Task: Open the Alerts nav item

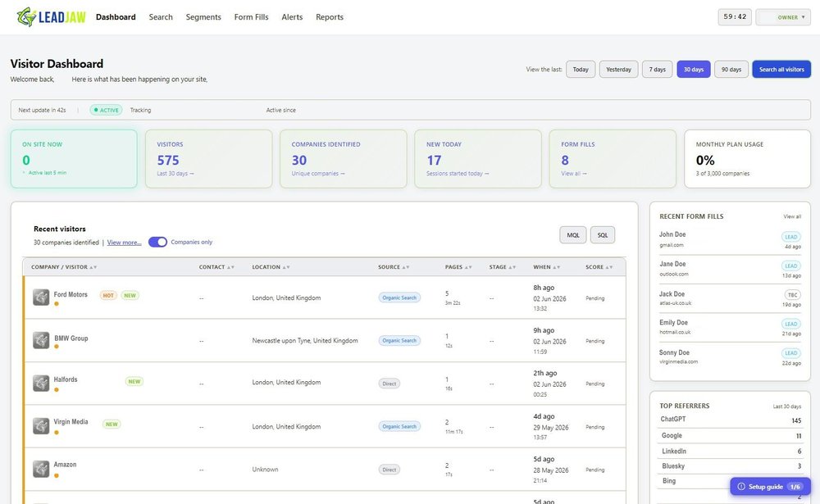Action: click(x=292, y=17)
